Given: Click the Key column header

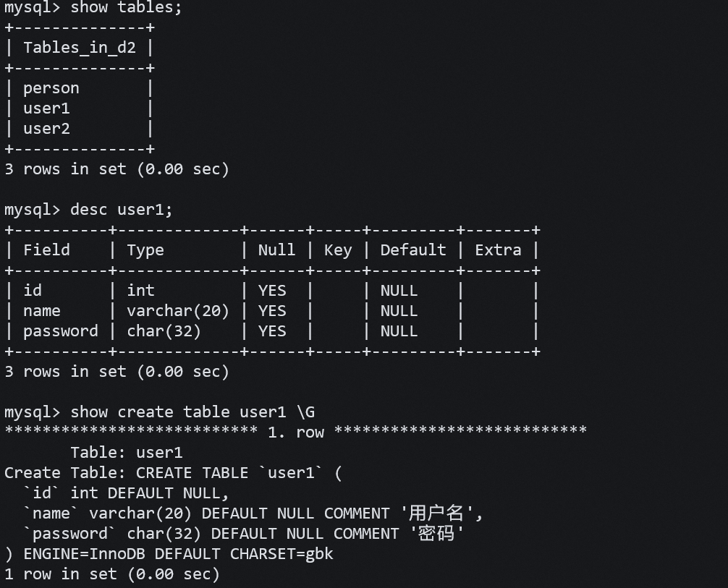Looking at the screenshot, I should click(337, 250).
